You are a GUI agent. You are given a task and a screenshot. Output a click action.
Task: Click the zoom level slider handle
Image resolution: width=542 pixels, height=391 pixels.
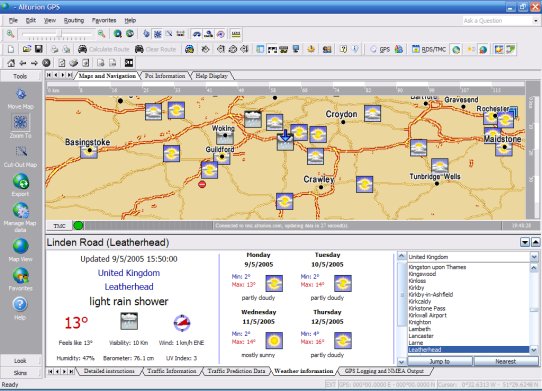click(x=59, y=34)
